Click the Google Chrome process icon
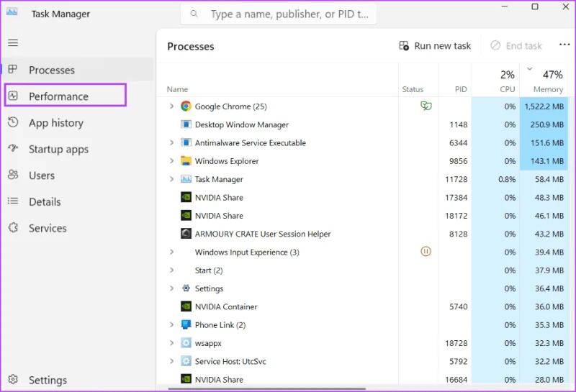 click(186, 106)
